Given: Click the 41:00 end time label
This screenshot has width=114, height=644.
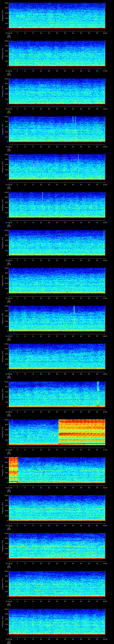Looking at the screenshot, I should (105, 450).
